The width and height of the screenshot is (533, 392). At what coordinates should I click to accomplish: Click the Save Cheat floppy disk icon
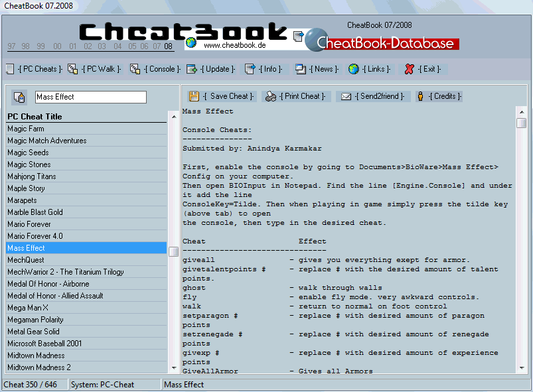194,96
